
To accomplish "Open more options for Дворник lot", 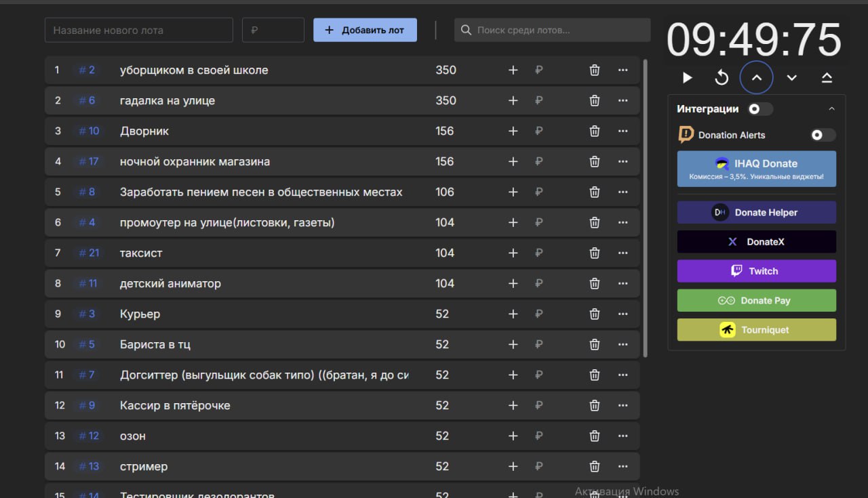I will 623,131.
